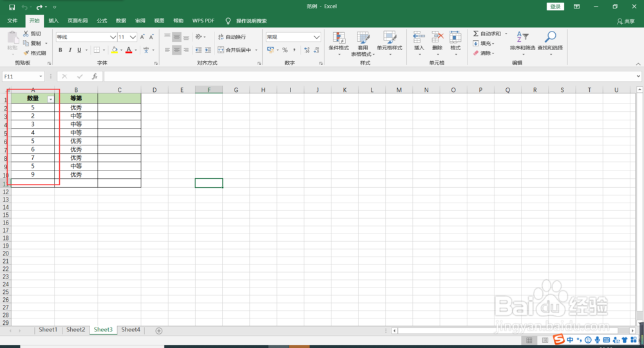Open the filter dropdown on 数量 header
The height and width of the screenshot is (348, 644).
50,99
